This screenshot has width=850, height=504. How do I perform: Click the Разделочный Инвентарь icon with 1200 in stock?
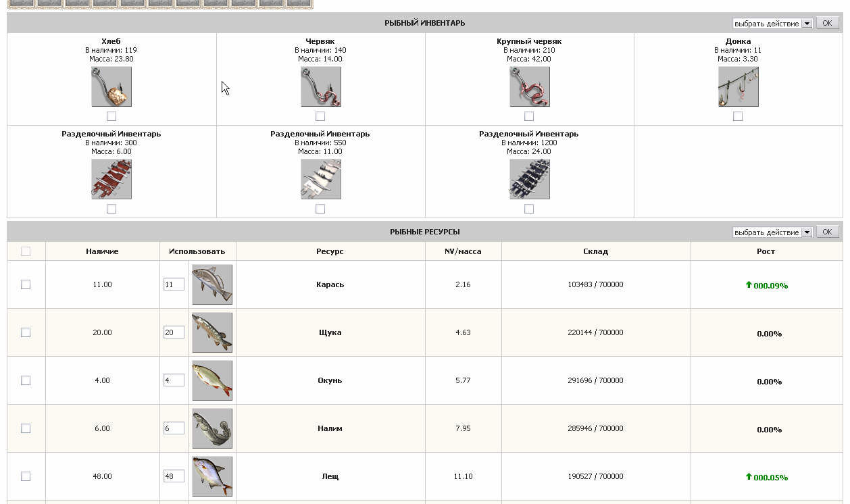point(530,179)
